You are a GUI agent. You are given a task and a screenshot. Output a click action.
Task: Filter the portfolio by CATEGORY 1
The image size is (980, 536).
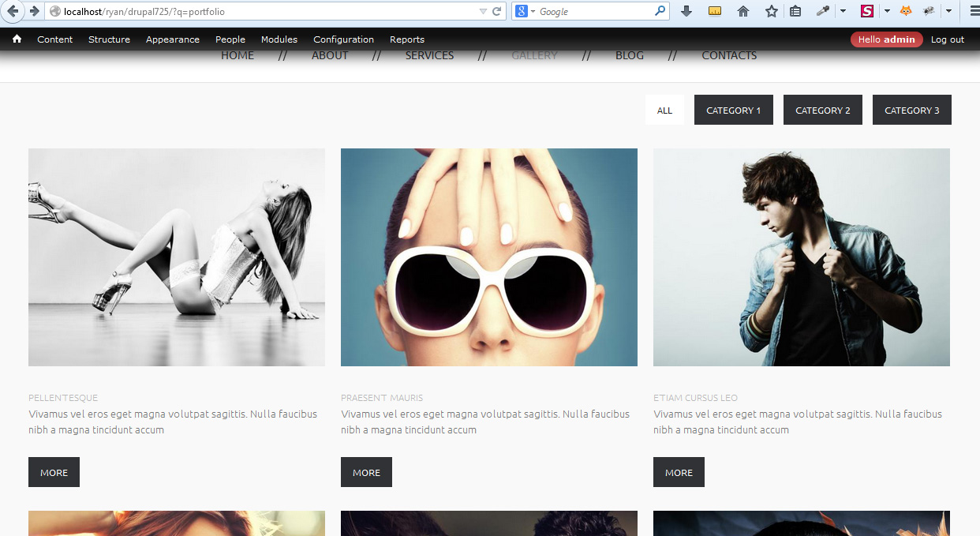click(x=734, y=110)
